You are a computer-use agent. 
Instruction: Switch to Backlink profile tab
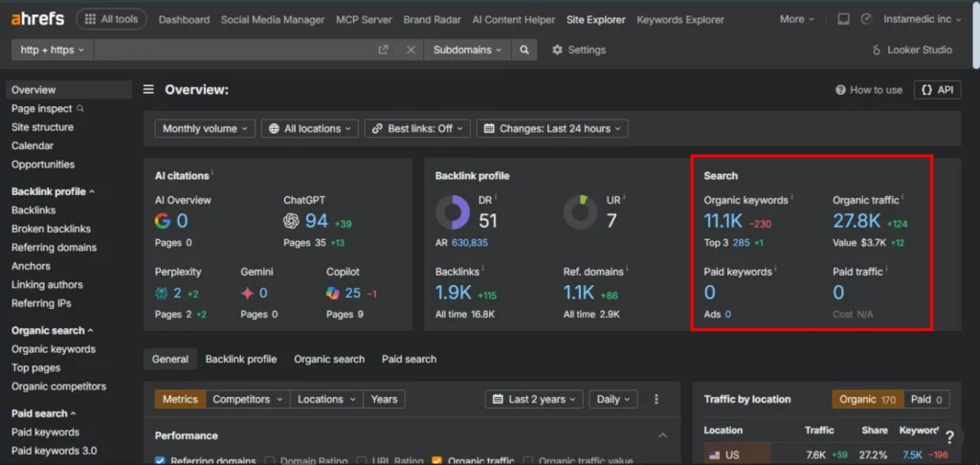tap(241, 360)
